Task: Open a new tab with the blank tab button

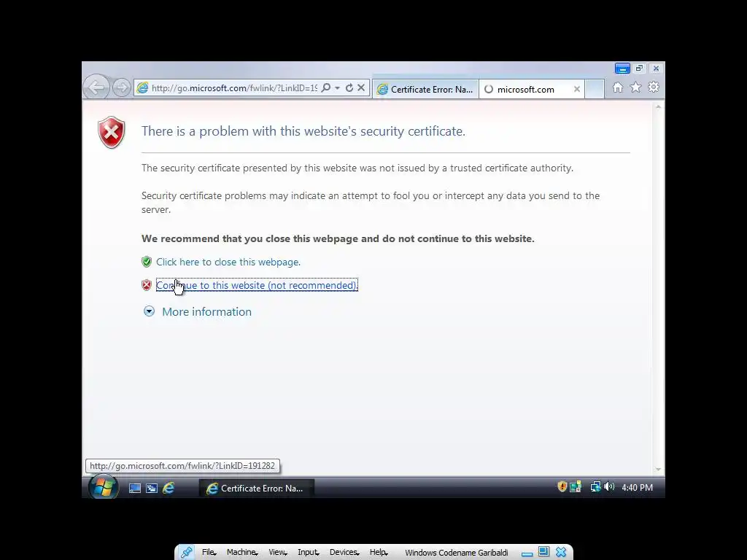Action: pyautogui.click(x=595, y=89)
